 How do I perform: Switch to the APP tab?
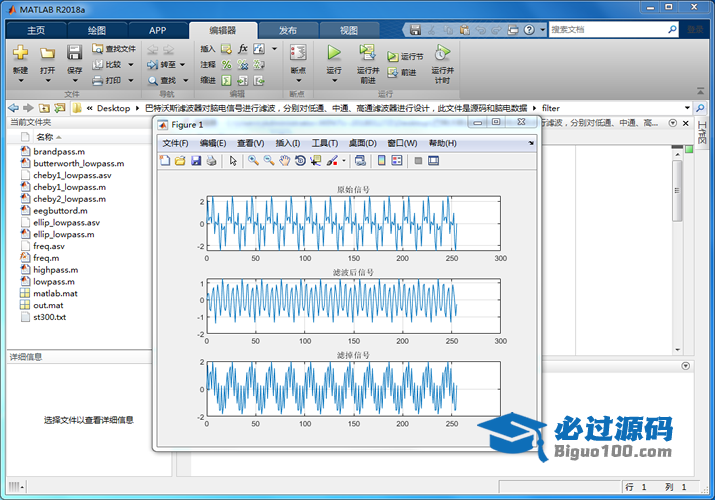(x=157, y=31)
